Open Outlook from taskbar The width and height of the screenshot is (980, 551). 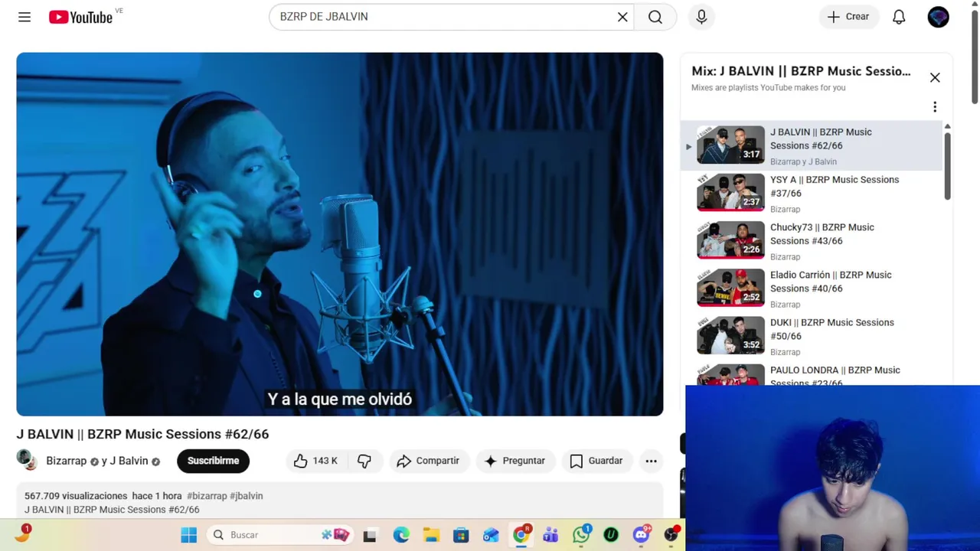[491, 535]
